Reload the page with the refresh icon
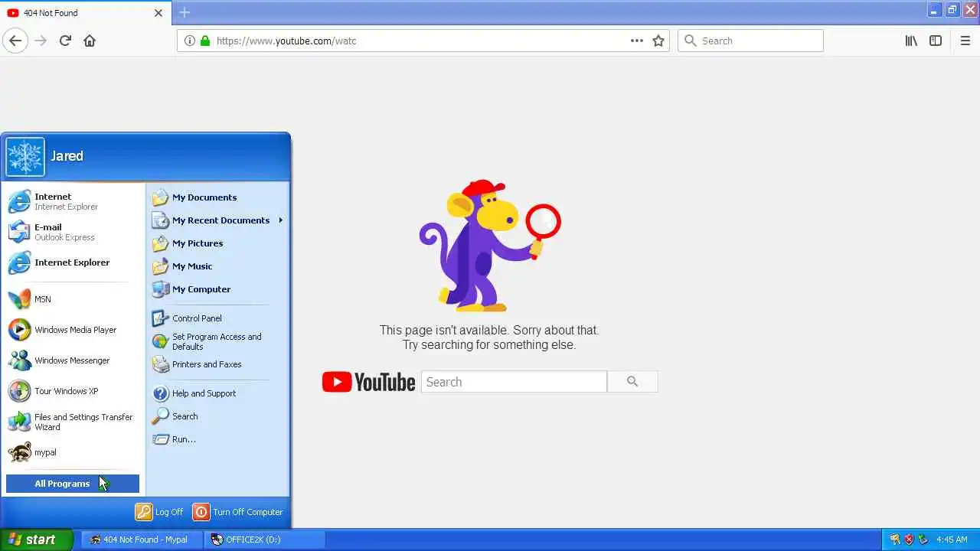The image size is (980, 551). (x=65, y=41)
